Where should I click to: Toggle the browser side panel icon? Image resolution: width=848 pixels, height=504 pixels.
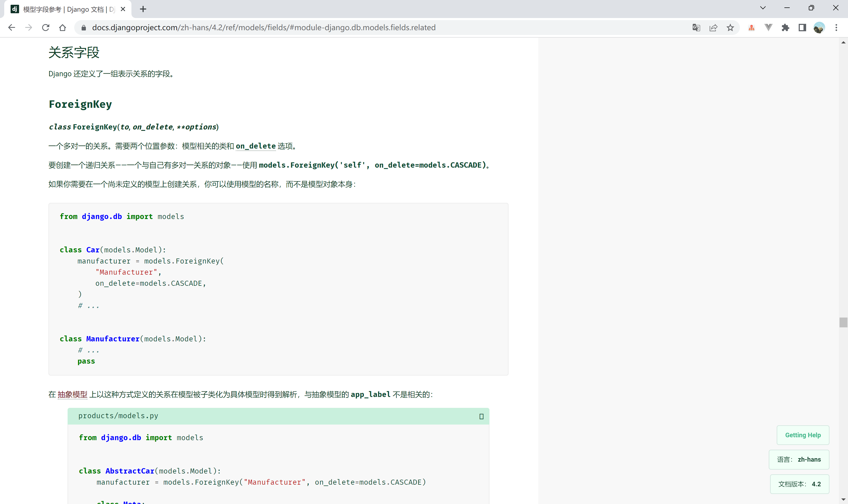click(802, 28)
